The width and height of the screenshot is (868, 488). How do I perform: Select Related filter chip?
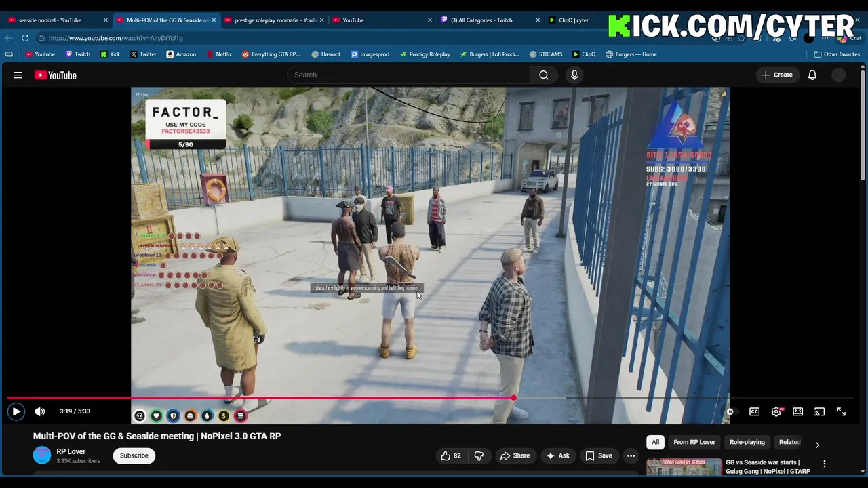(789, 442)
